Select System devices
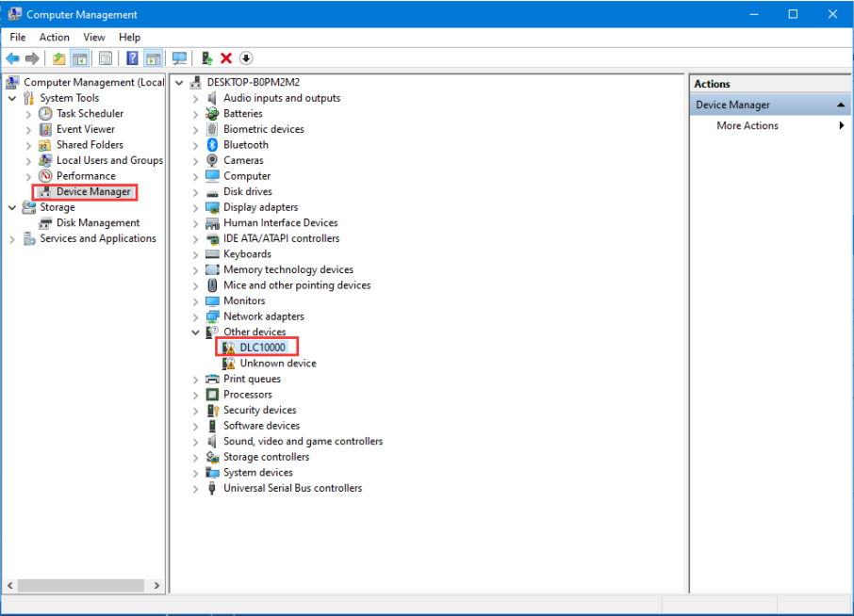 click(x=258, y=473)
